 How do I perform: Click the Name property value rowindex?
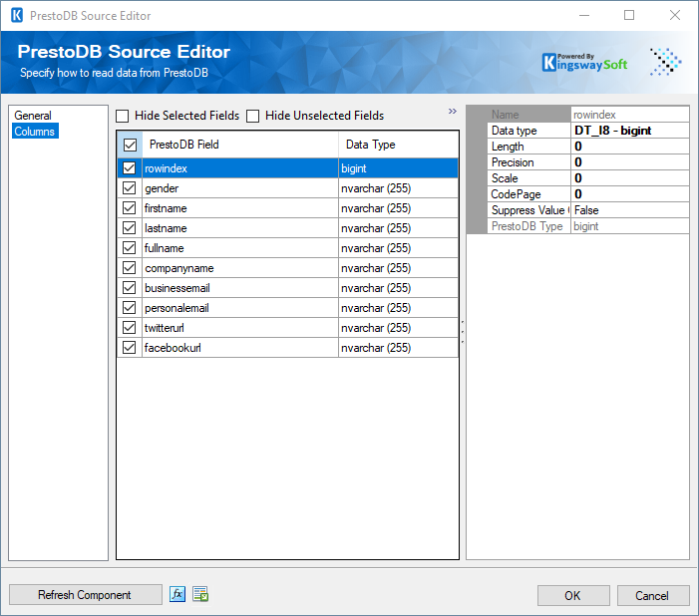click(629, 115)
